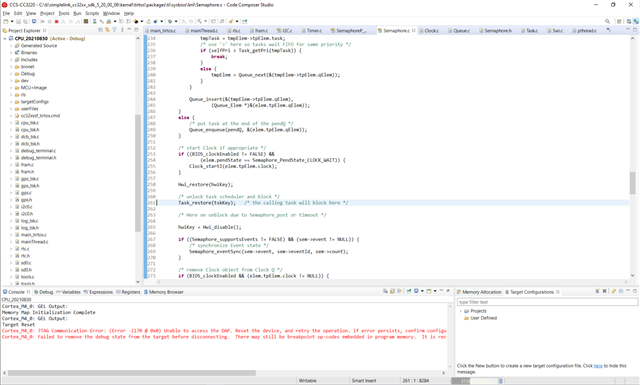Click the type filter text field
The height and width of the screenshot is (385, 640).
pos(547,302)
